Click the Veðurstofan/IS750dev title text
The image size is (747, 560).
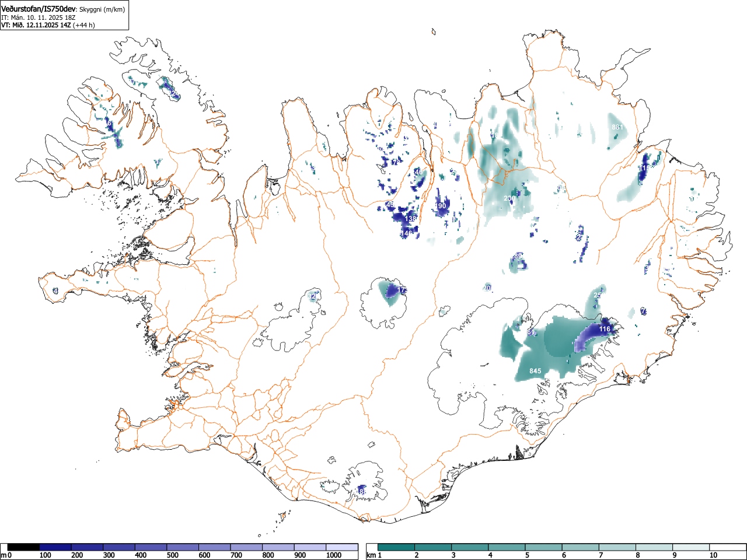(38, 9)
